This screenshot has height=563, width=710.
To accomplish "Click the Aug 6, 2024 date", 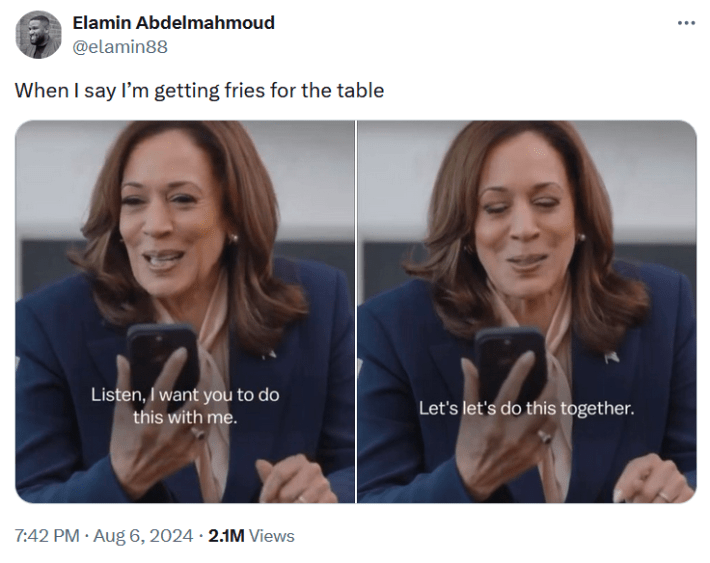I will click(143, 536).
